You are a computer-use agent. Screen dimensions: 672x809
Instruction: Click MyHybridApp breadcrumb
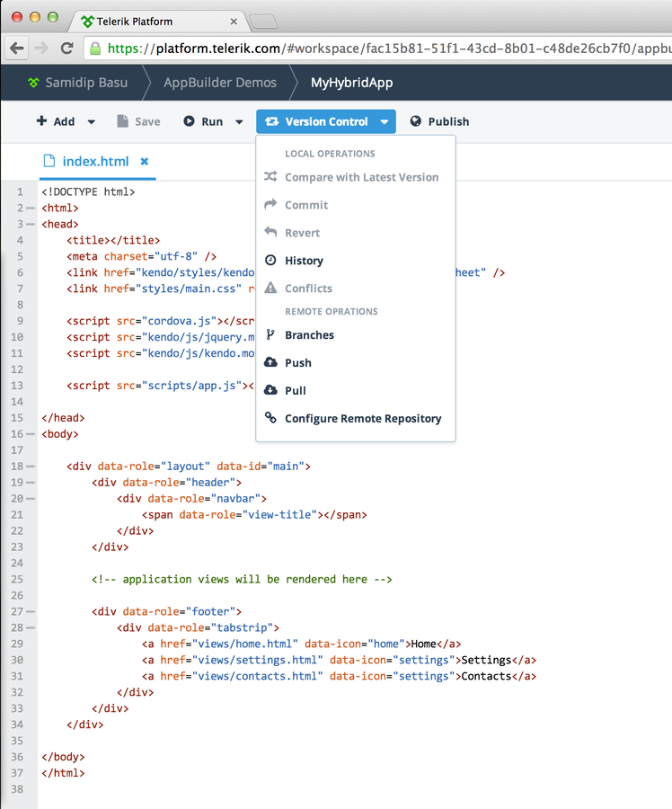click(352, 83)
